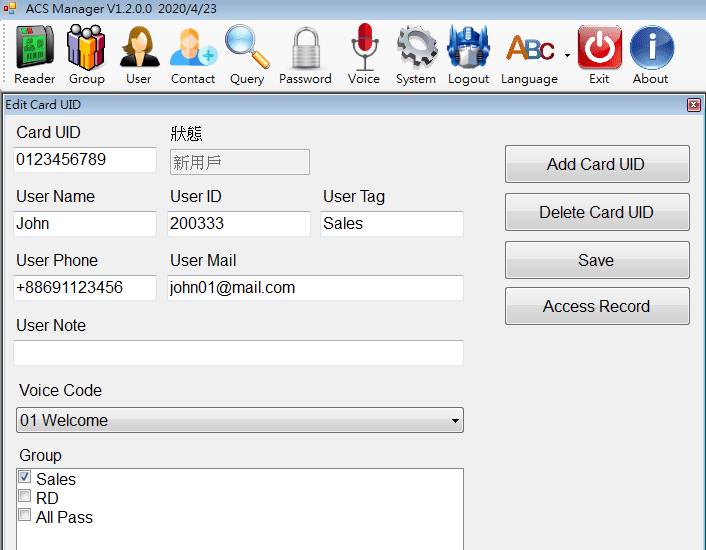This screenshot has height=550, width=706.
Task: Click the Save button
Action: (x=597, y=260)
